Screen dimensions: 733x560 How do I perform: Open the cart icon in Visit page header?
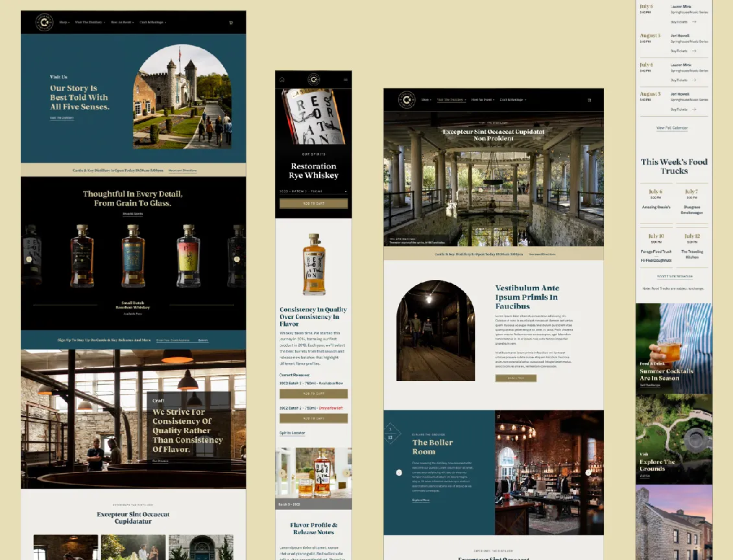coord(589,100)
